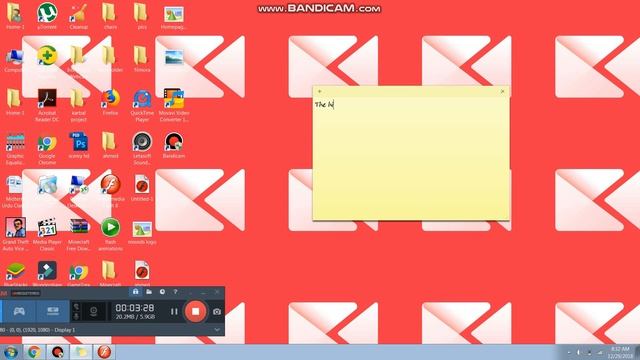640x360 pixels.
Task: Pause the Bandicam recording
Action: (174, 311)
